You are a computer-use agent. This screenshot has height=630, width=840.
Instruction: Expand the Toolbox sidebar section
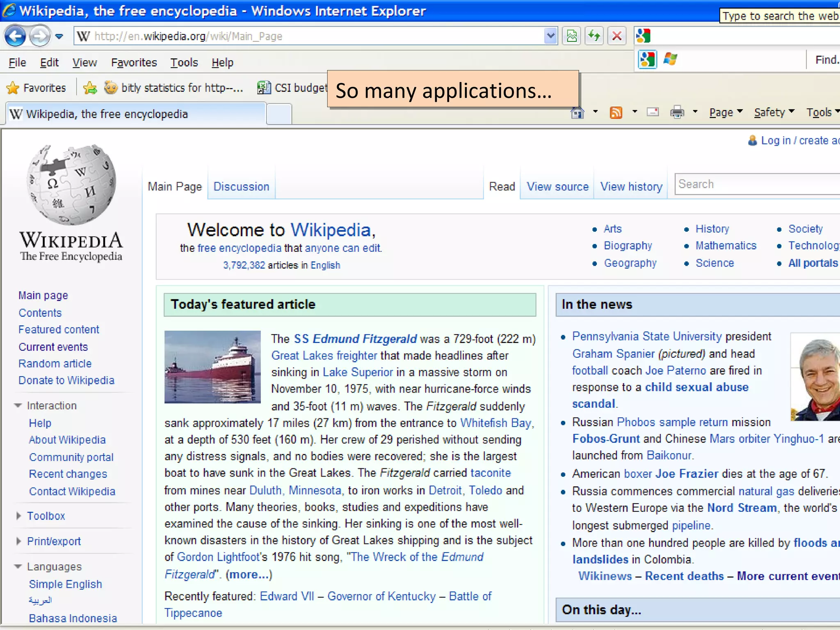coord(18,516)
